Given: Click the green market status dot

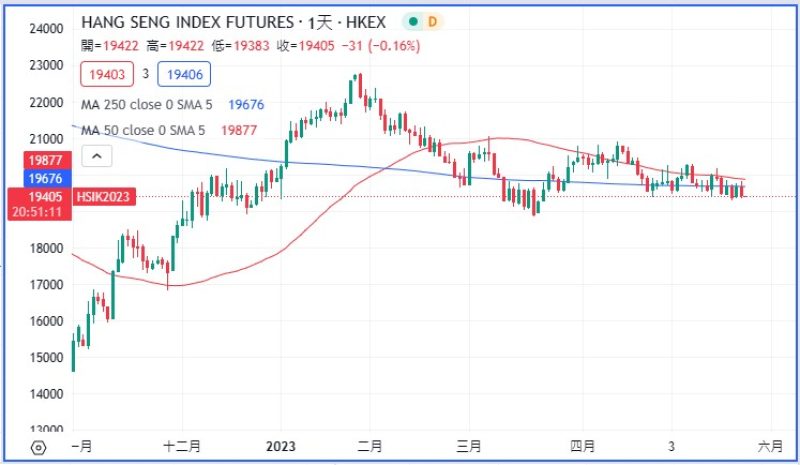Looking at the screenshot, I should click(409, 21).
